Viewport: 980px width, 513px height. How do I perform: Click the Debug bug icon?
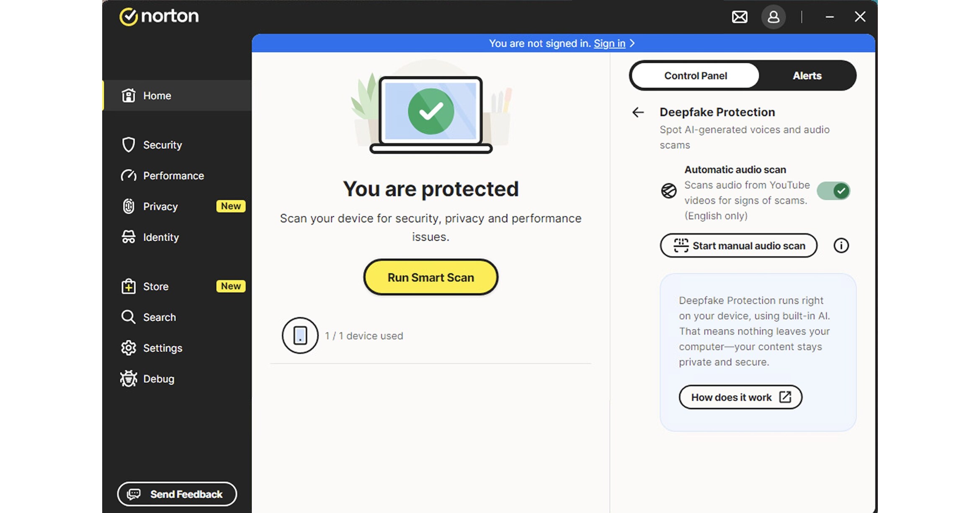[x=129, y=379]
